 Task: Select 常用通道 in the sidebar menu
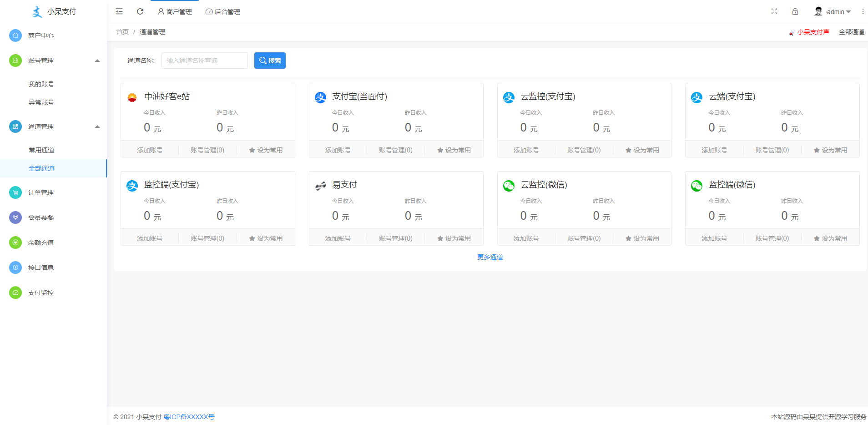click(41, 150)
